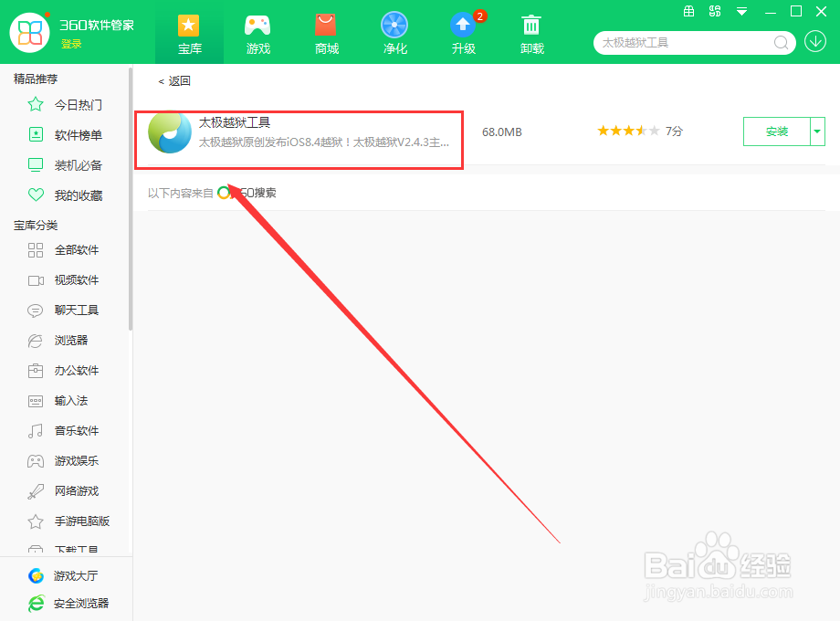Click the magnifier search icon
Screen dimensions: 840x621
[x=781, y=42]
